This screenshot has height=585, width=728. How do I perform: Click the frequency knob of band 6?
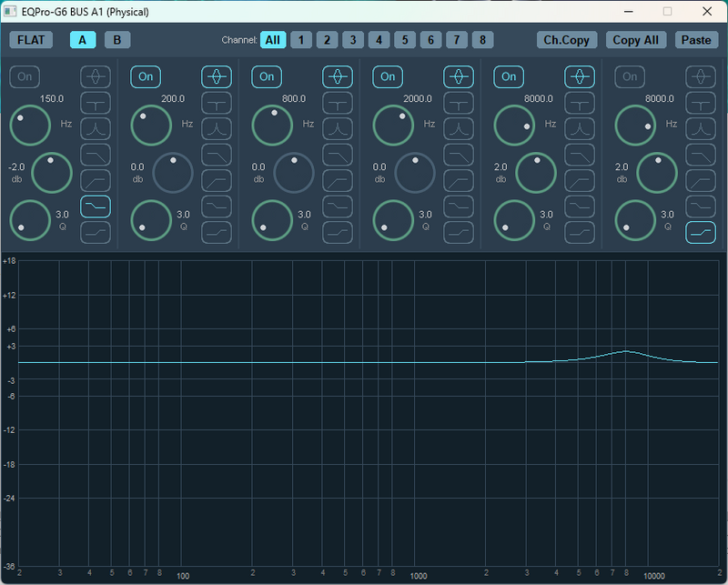635,126
